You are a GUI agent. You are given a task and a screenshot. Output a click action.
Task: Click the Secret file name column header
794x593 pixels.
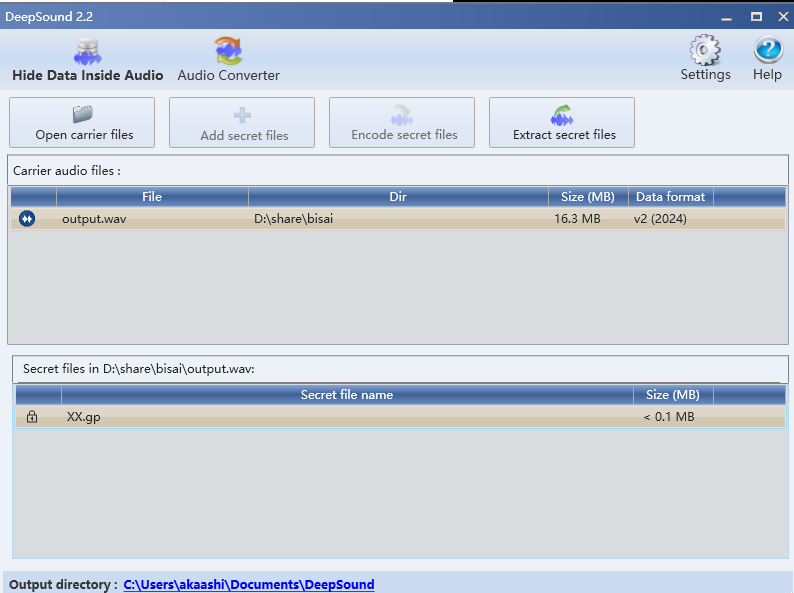pos(347,394)
